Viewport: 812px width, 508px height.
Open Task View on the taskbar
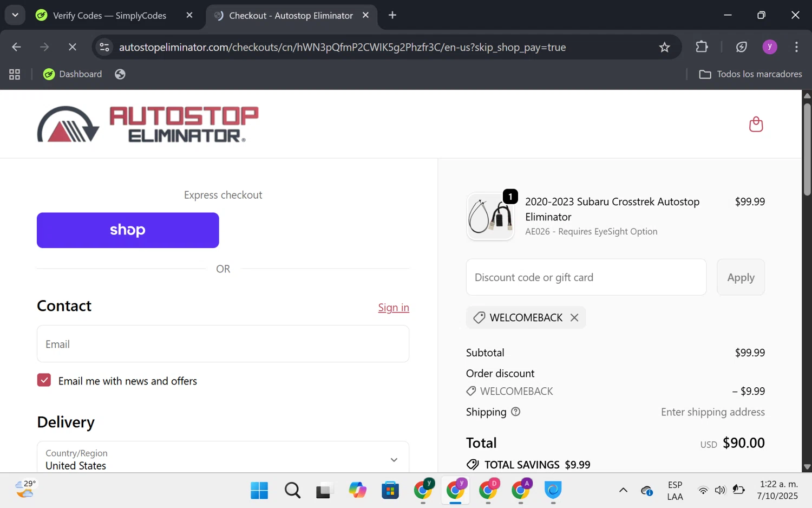(x=324, y=491)
